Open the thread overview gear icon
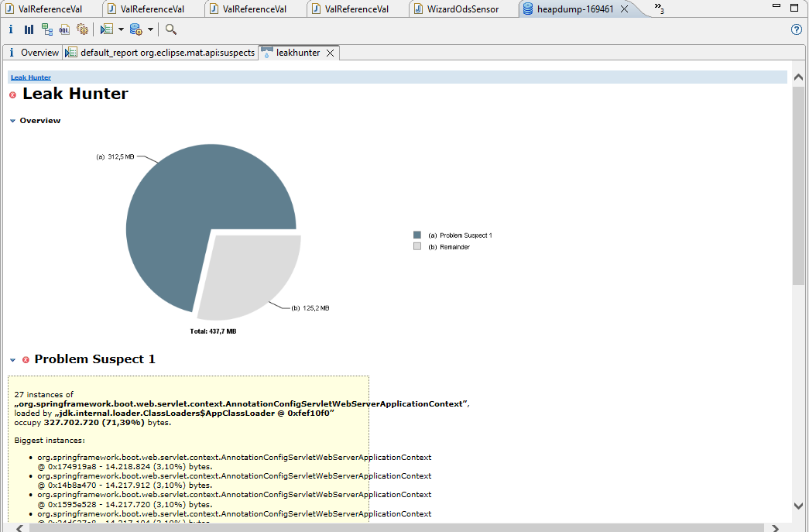Viewport: 809px width, 532px height. pyautogui.click(x=82, y=29)
